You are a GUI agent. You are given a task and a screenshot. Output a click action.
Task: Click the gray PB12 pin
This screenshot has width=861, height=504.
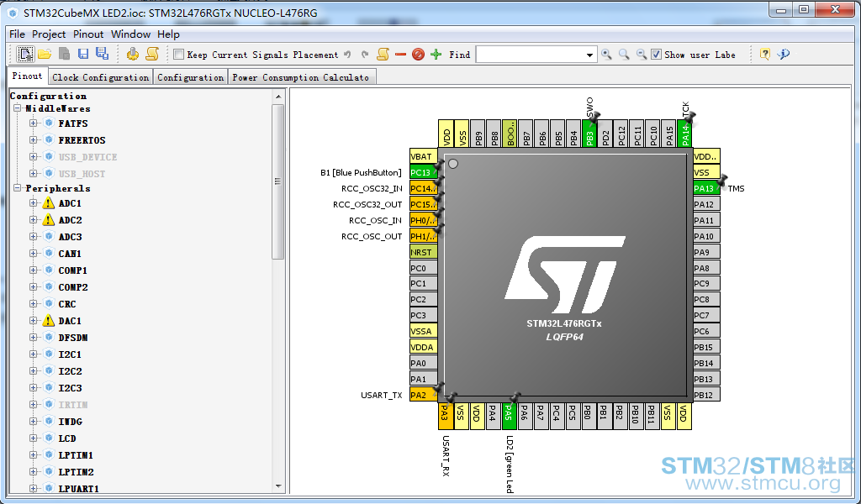point(706,394)
